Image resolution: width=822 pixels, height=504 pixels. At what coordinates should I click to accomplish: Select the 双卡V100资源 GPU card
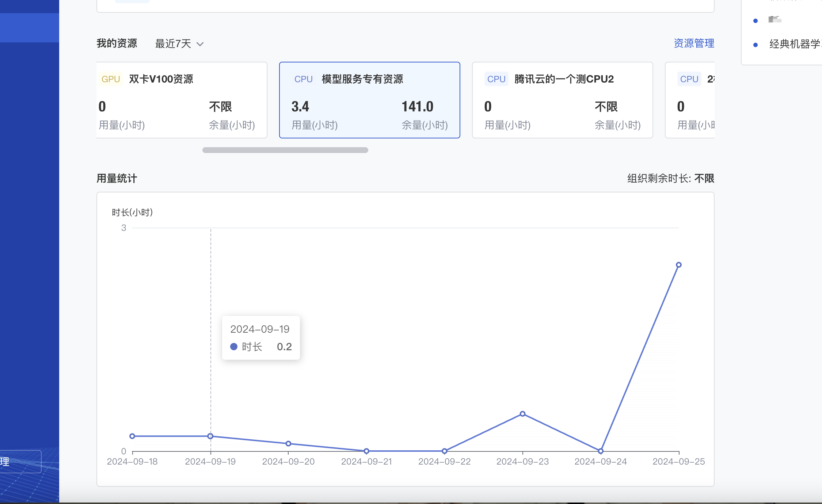point(182,100)
